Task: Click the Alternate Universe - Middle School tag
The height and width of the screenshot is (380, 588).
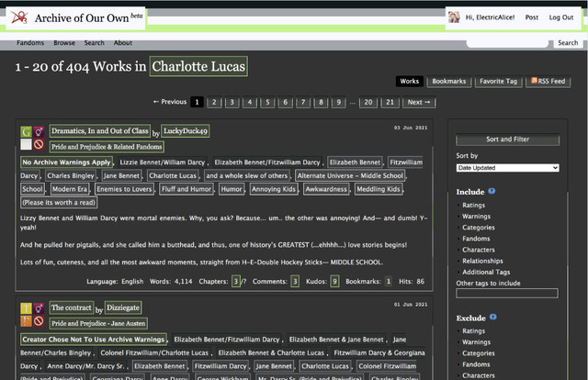Action: pos(350,175)
